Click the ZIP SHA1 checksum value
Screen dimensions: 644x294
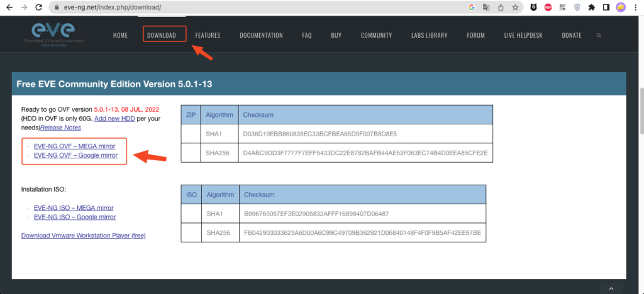coord(320,134)
